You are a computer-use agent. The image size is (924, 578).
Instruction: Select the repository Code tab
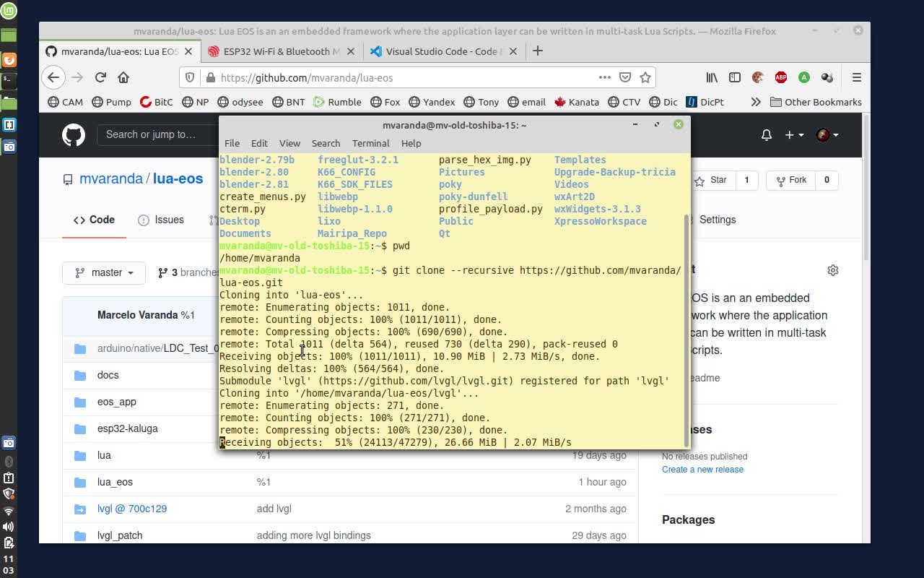[94, 220]
